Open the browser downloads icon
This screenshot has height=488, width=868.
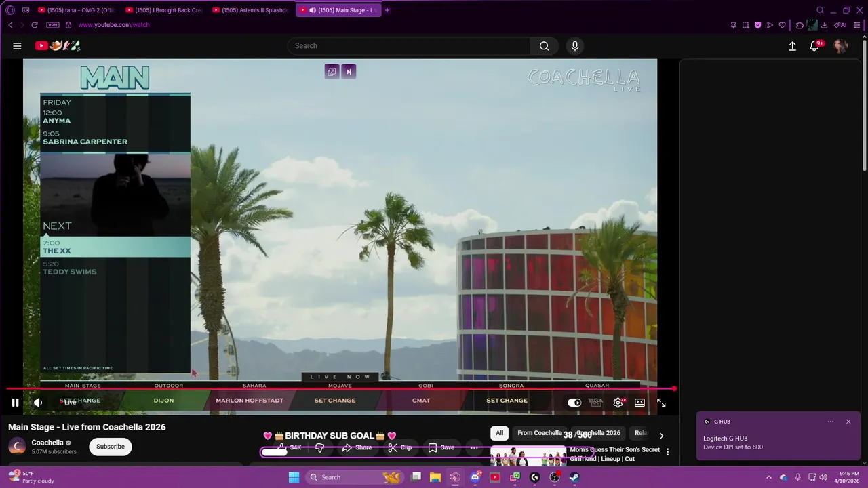click(824, 25)
